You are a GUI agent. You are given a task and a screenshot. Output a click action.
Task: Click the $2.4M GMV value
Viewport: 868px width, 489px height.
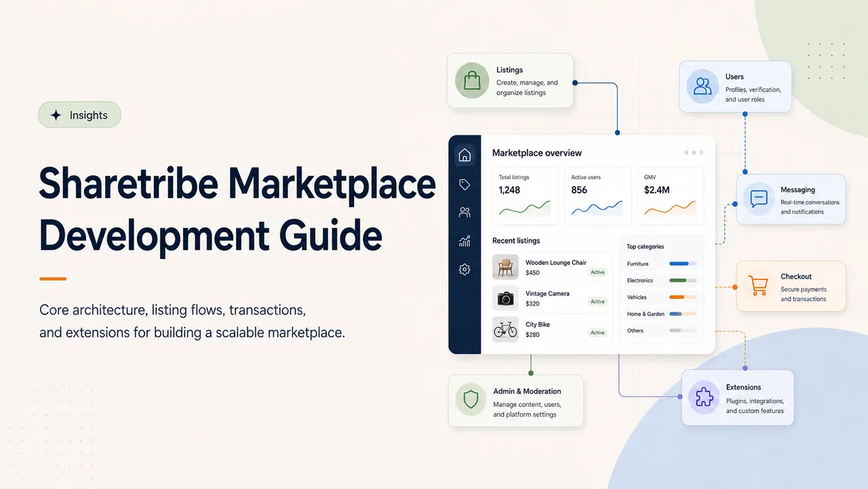coord(656,190)
